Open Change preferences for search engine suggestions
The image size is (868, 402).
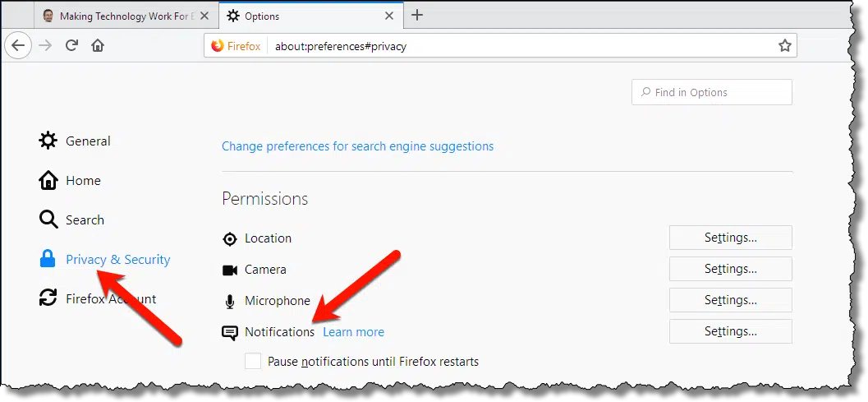[x=357, y=146]
